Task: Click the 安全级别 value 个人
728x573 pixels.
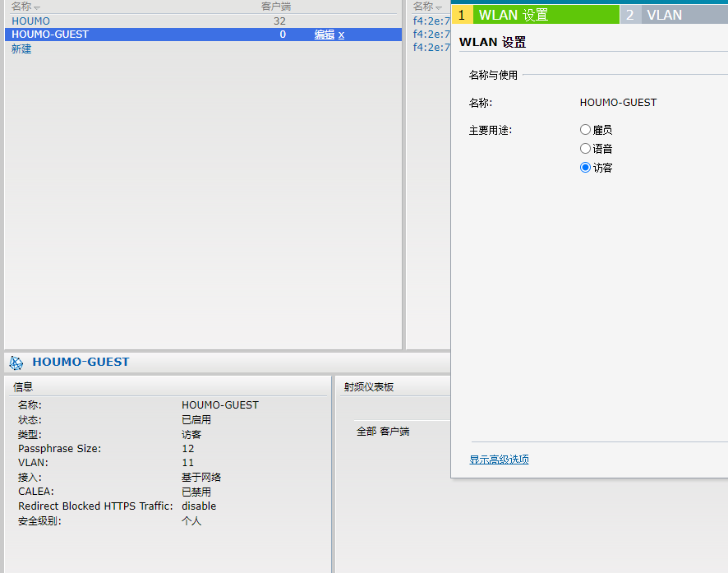Action: click(x=191, y=521)
